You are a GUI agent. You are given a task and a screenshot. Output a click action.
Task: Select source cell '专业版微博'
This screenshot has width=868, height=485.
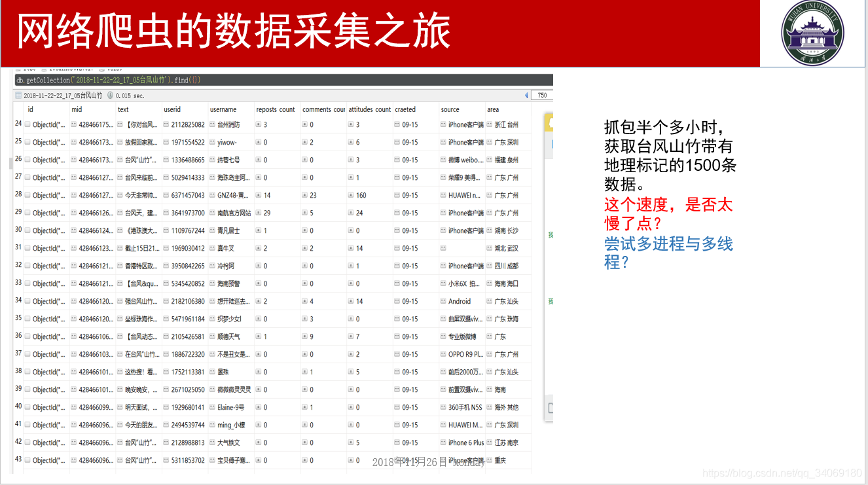pyautogui.click(x=462, y=336)
